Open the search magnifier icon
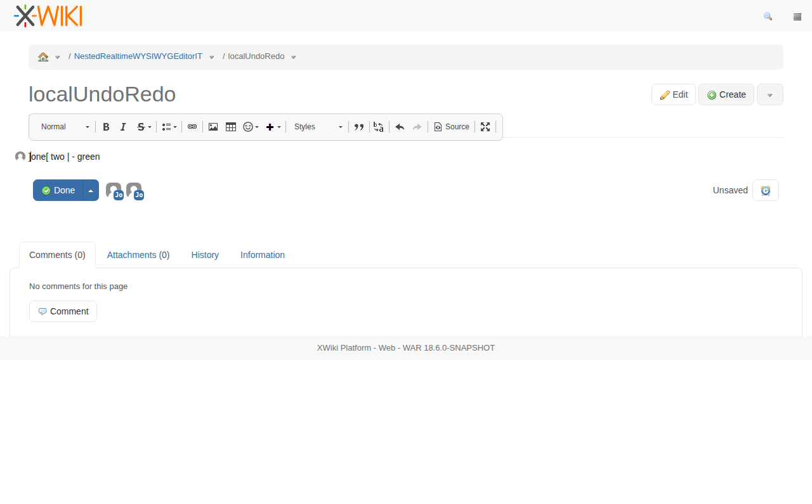This screenshot has height=504, width=812. point(768,16)
